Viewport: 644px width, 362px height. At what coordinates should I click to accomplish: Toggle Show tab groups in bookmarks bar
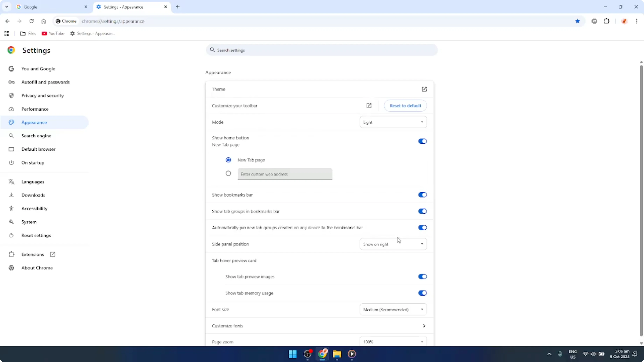pyautogui.click(x=422, y=211)
